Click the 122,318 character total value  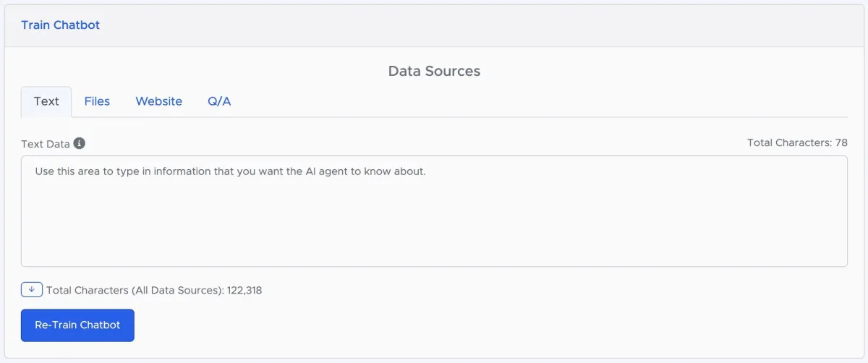coord(244,291)
